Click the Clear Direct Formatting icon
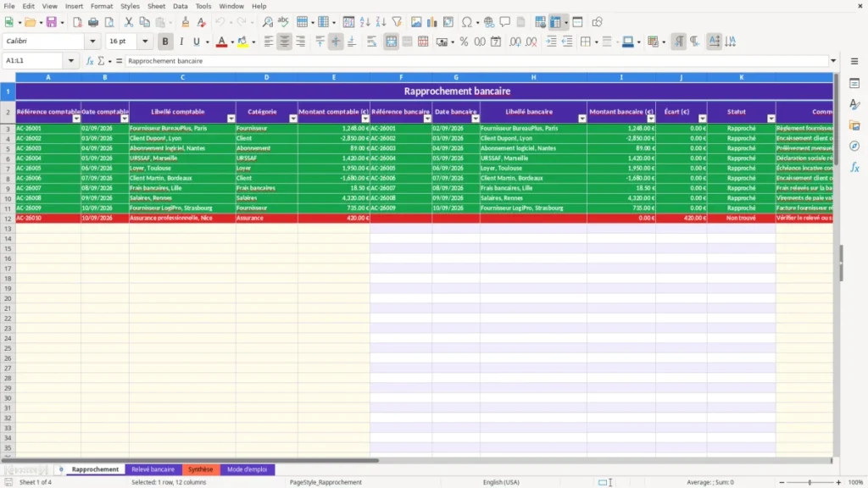 tap(201, 22)
